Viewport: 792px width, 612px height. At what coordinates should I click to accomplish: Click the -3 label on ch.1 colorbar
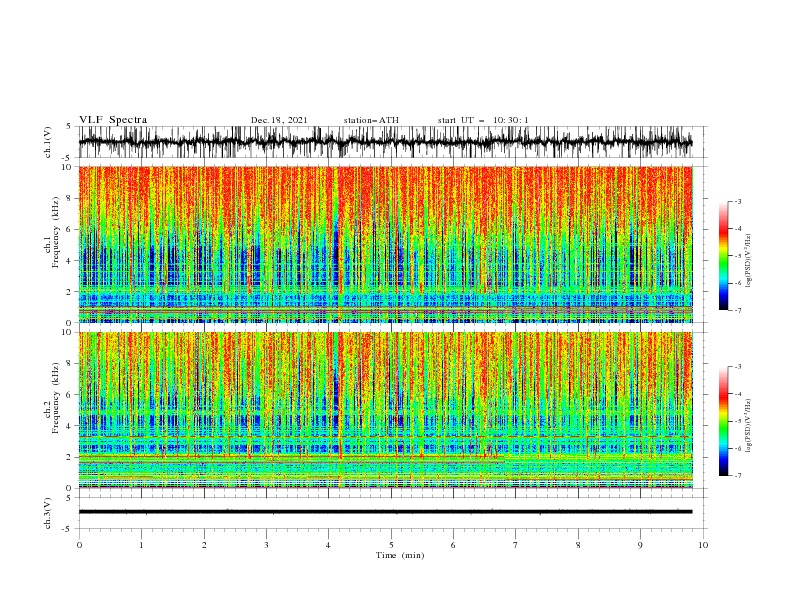[x=737, y=201]
